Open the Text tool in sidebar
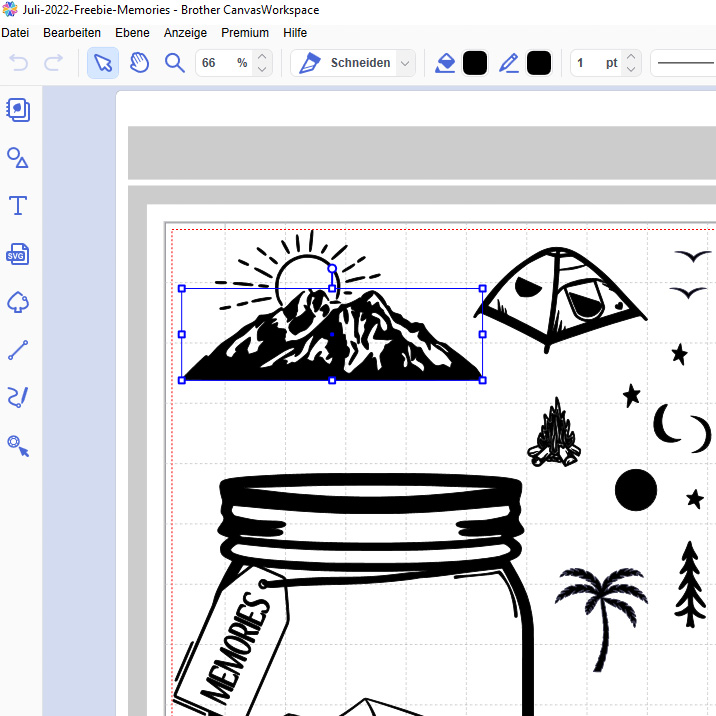Viewport: 716px width, 716px height. [x=18, y=206]
